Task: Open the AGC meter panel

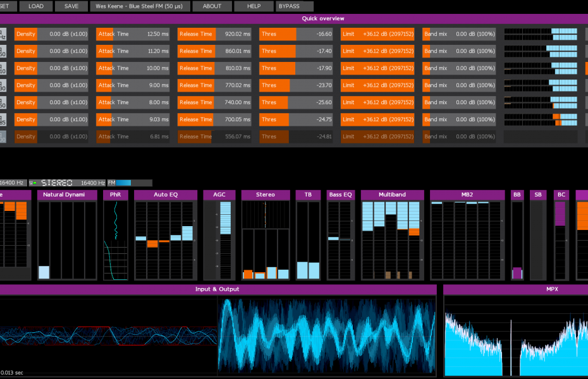Action: click(219, 195)
